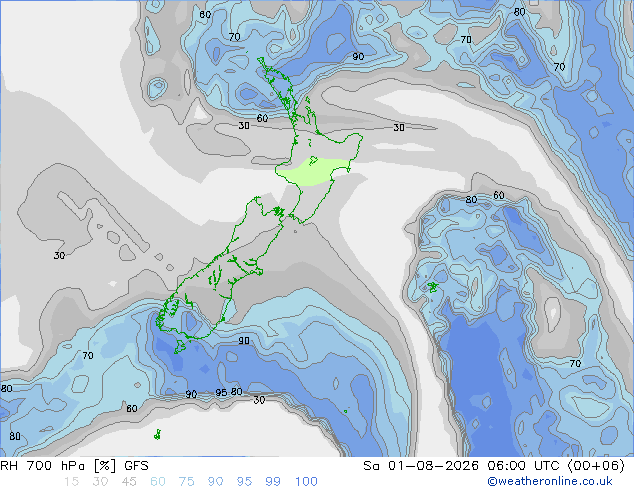Click the 95 contour label on the map
The height and width of the screenshot is (490, 634).
tap(221, 393)
